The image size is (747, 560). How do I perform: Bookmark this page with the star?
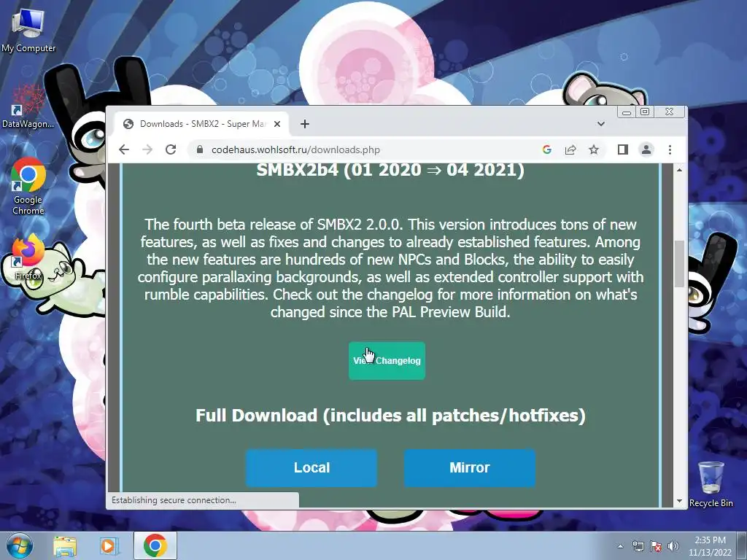click(594, 149)
